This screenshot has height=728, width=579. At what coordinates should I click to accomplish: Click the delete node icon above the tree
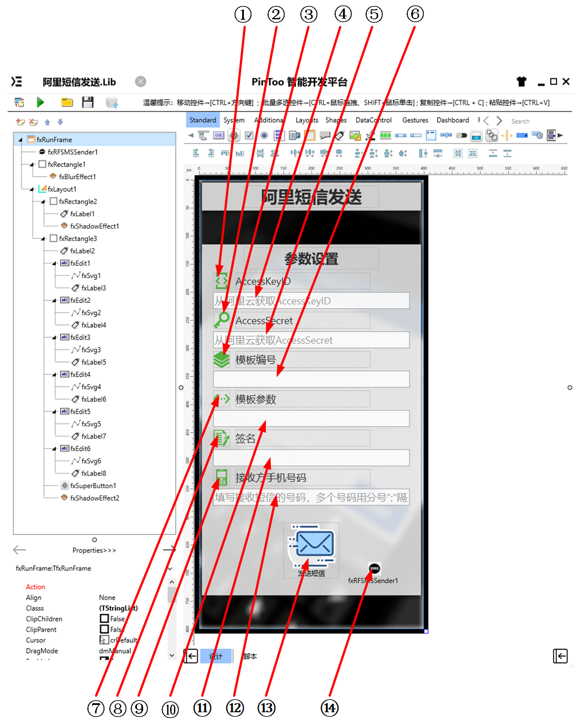point(33,122)
